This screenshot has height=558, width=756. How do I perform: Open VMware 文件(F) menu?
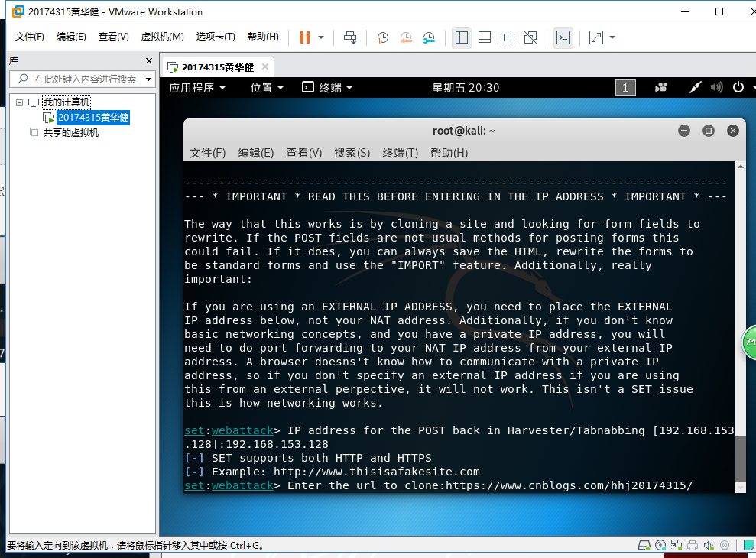(x=29, y=37)
